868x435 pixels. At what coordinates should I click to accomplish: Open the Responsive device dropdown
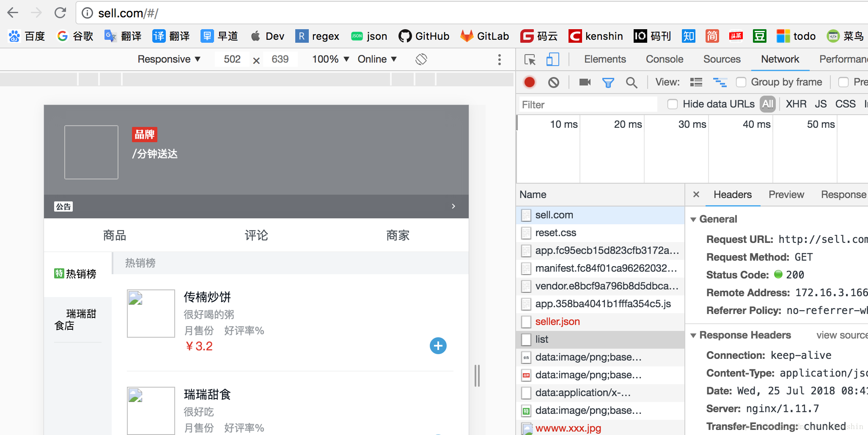[x=169, y=59]
